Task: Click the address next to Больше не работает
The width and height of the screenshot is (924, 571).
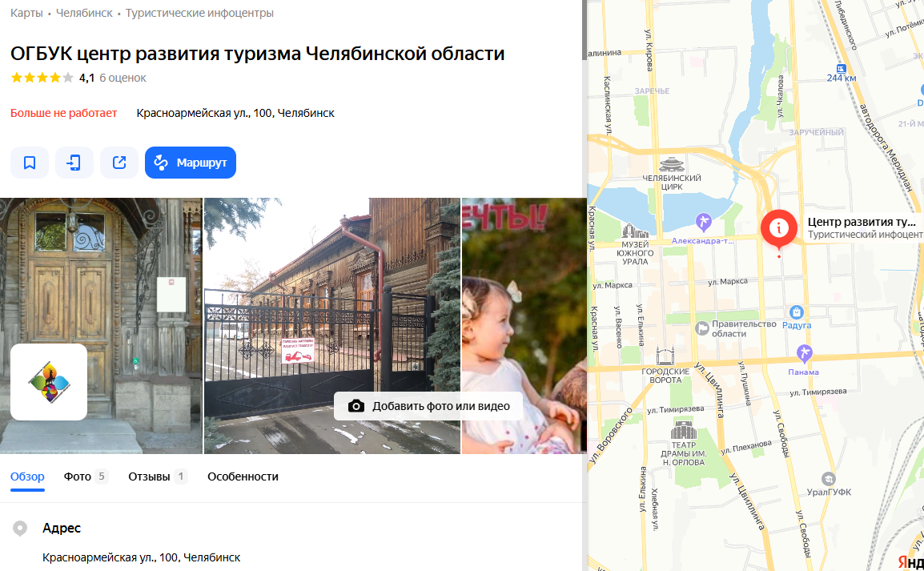Action: pos(235,113)
